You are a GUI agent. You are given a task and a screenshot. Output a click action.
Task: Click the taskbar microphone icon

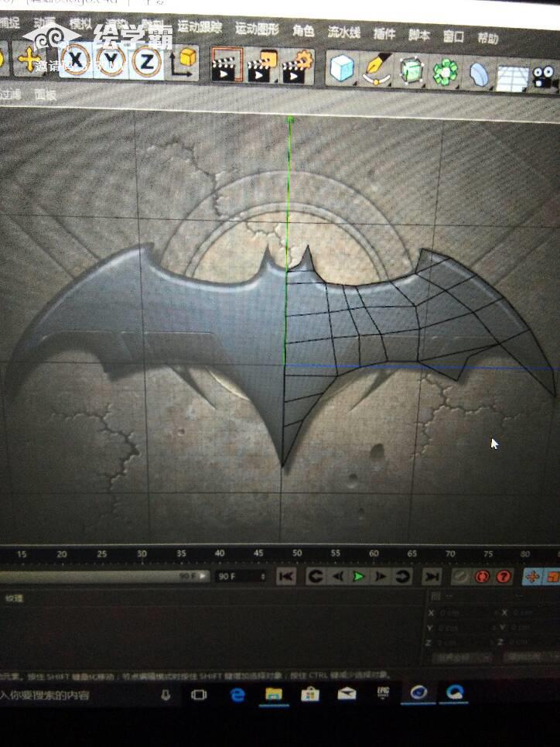pos(166,695)
